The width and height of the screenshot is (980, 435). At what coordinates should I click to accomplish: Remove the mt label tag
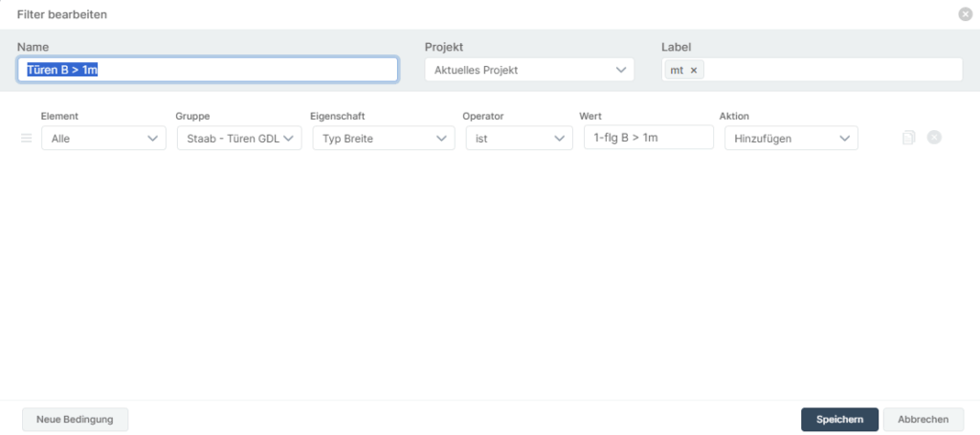pyautogui.click(x=694, y=71)
